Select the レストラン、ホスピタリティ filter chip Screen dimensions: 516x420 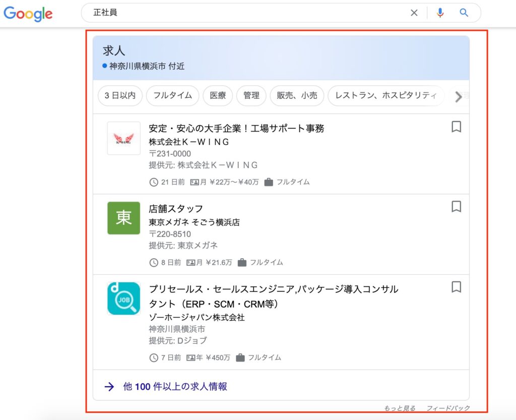pyautogui.click(x=386, y=96)
